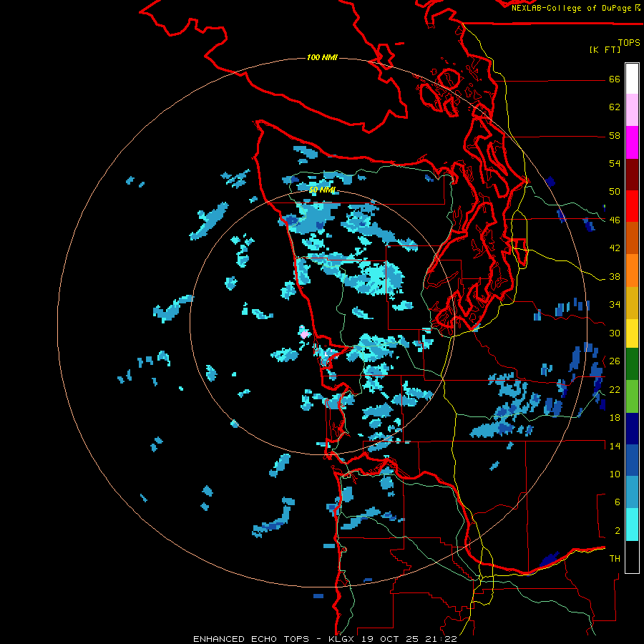644x644 pixels.
Task: Click the dark green legend color band
Action: click(x=632, y=364)
